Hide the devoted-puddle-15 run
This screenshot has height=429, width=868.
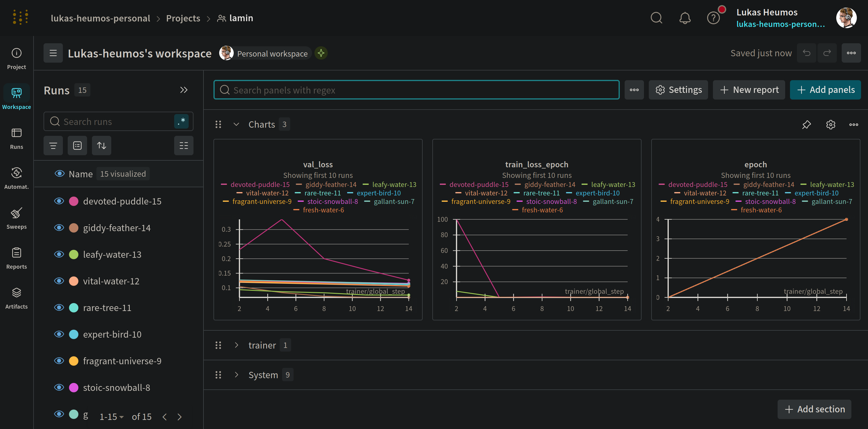pos(59,201)
